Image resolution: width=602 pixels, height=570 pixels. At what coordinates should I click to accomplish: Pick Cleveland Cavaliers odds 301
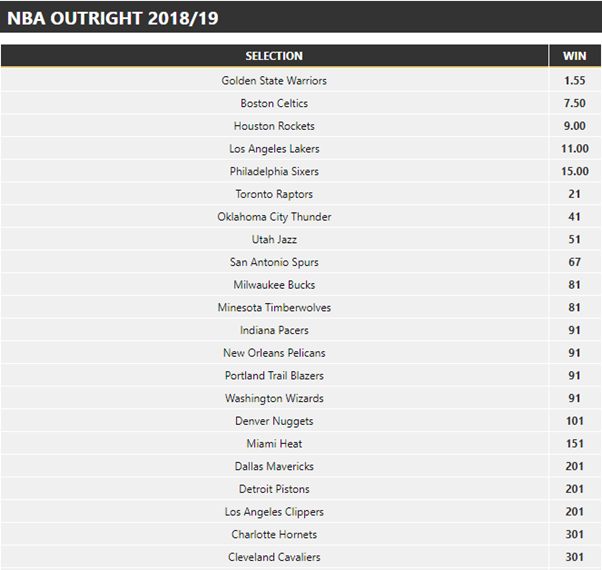pos(574,557)
